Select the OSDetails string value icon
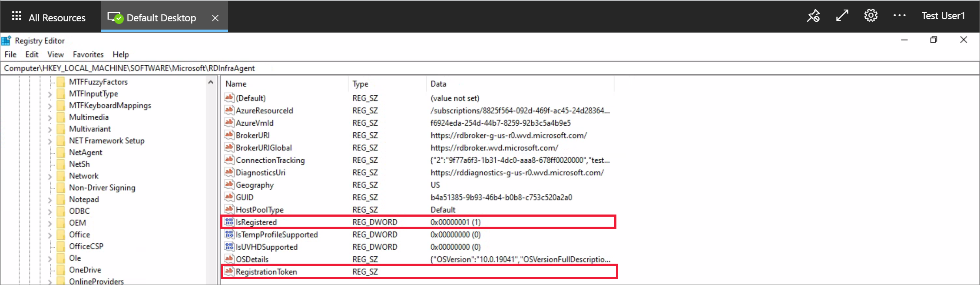 [x=229, y=259]
